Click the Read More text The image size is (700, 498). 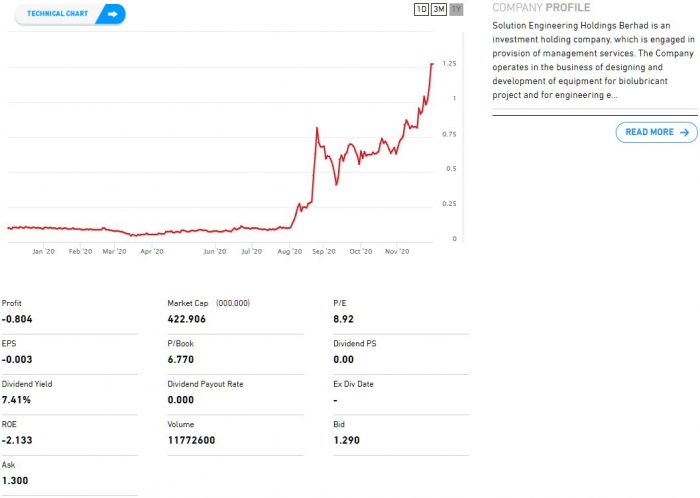649,132
